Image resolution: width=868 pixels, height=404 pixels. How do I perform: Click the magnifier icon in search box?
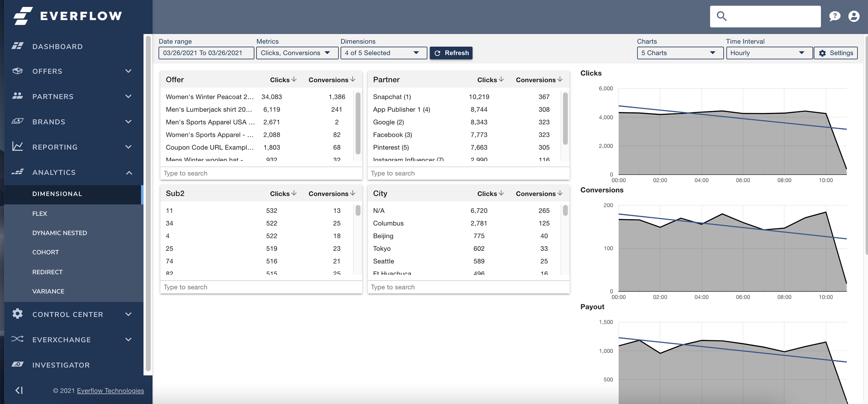[721, 16]
